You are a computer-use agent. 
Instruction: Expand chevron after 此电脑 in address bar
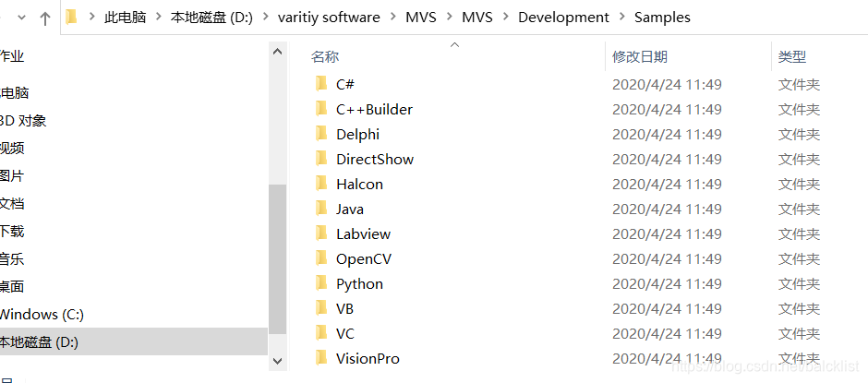coord(158,18)
